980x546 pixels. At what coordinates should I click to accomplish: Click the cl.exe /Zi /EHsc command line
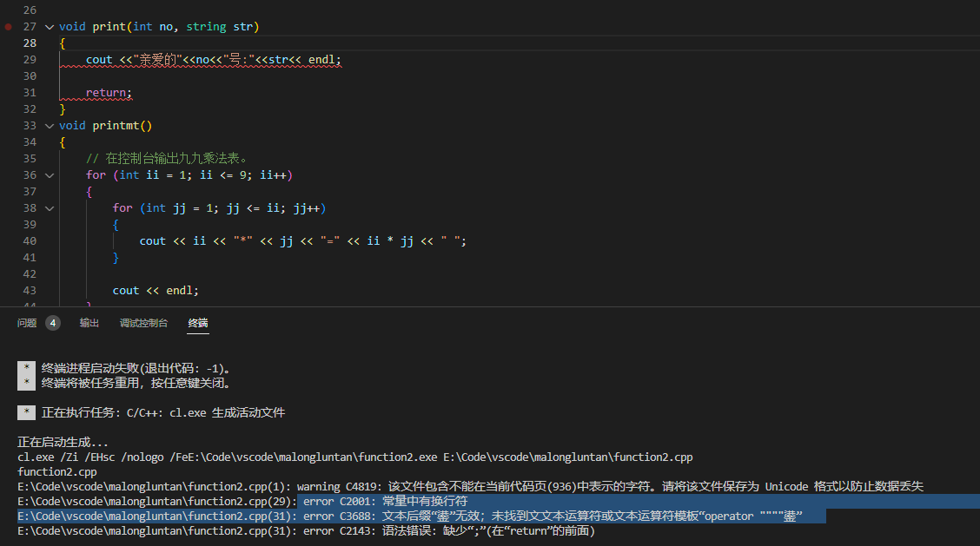pyautogui.click(x=355, y=457)
